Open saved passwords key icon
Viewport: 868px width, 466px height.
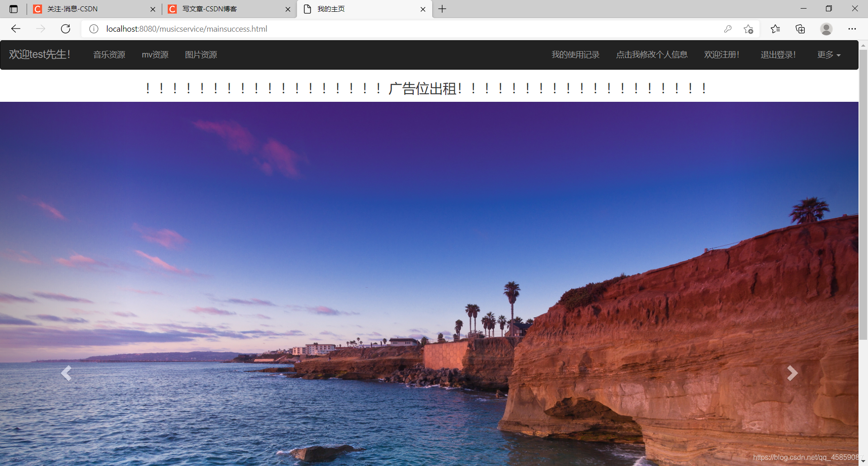727,29
